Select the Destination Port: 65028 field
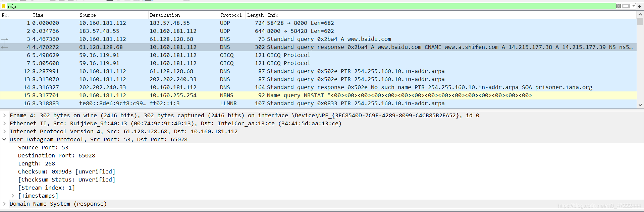 coord(57,155)
